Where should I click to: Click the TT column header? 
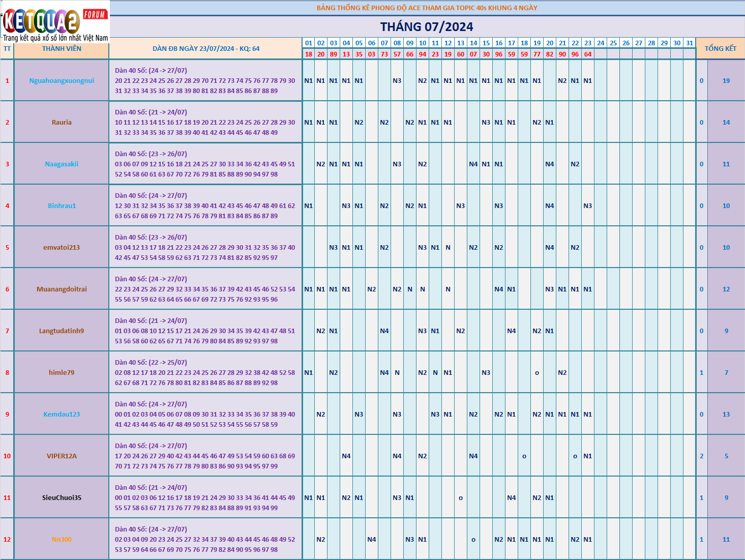7,49
